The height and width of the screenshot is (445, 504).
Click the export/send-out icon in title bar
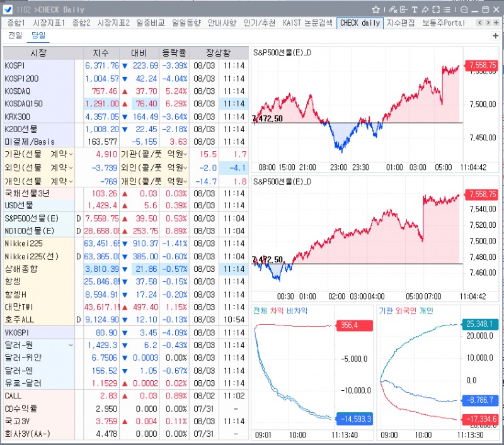pyautogui.click(x=404, y=9)
